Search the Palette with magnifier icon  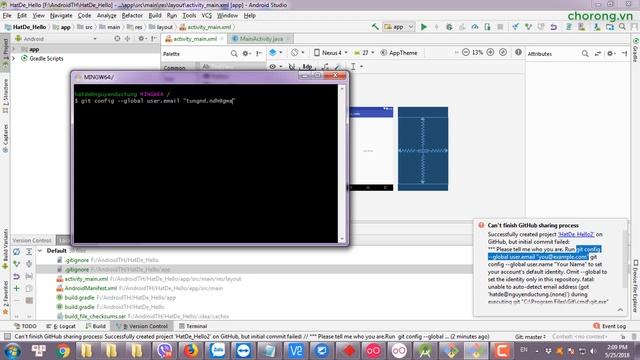(234, 53)
